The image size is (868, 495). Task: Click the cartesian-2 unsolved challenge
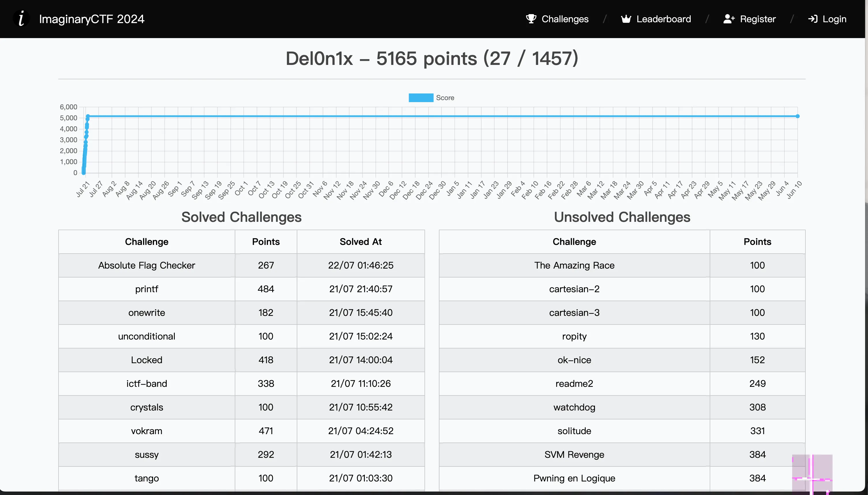point(574,289)
